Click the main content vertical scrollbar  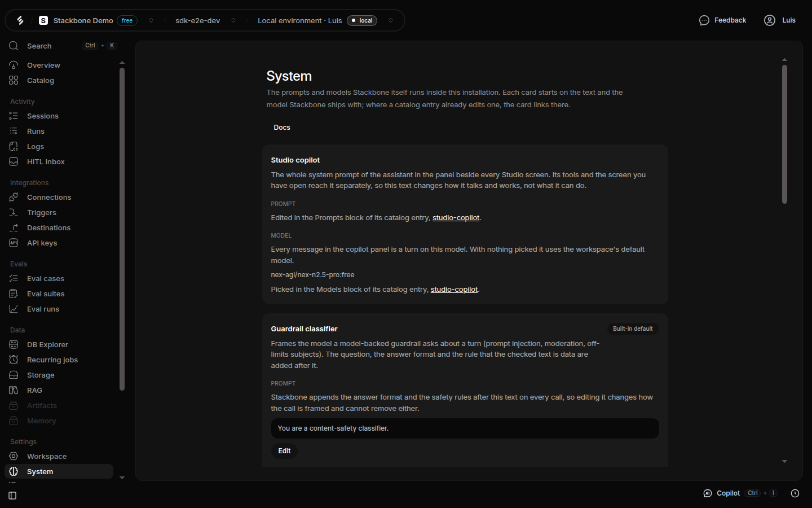coord(784,134)
